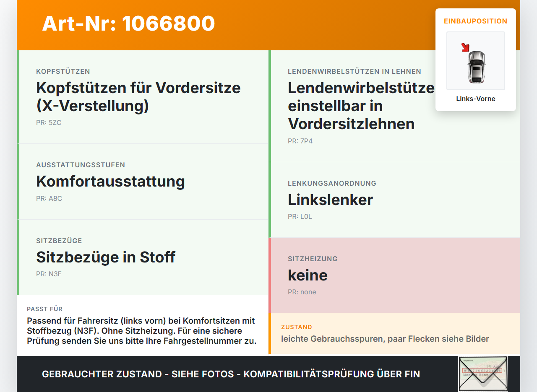Click the SITZBEZÜGE label
This screenshot has width=537, height=392.
point(59,241)
